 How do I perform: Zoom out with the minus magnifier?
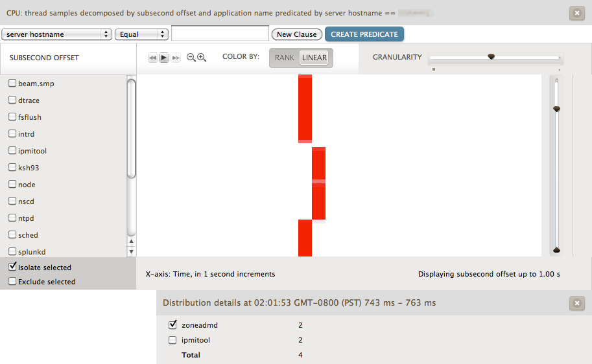[x=191, y=58]
